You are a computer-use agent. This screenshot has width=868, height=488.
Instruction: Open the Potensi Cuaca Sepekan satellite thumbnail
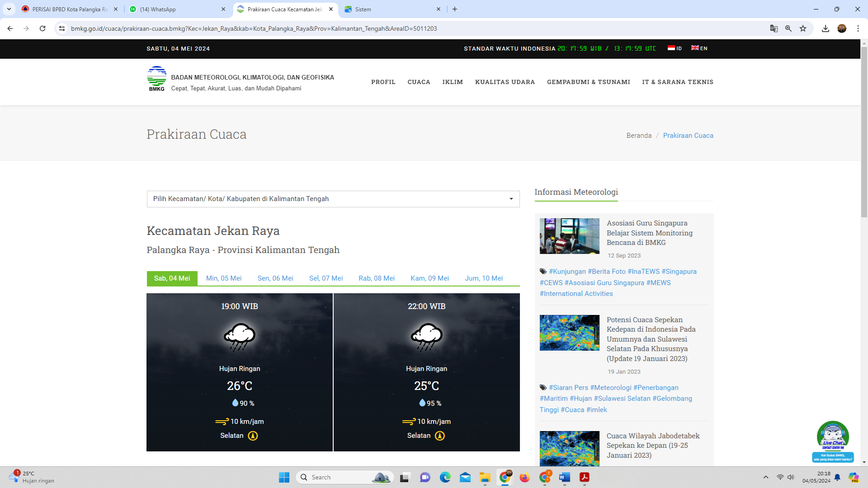coord(569,333)
